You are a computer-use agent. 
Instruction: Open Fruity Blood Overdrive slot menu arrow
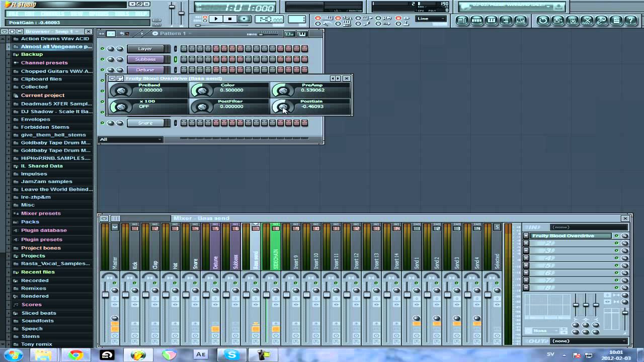(526, 236)
